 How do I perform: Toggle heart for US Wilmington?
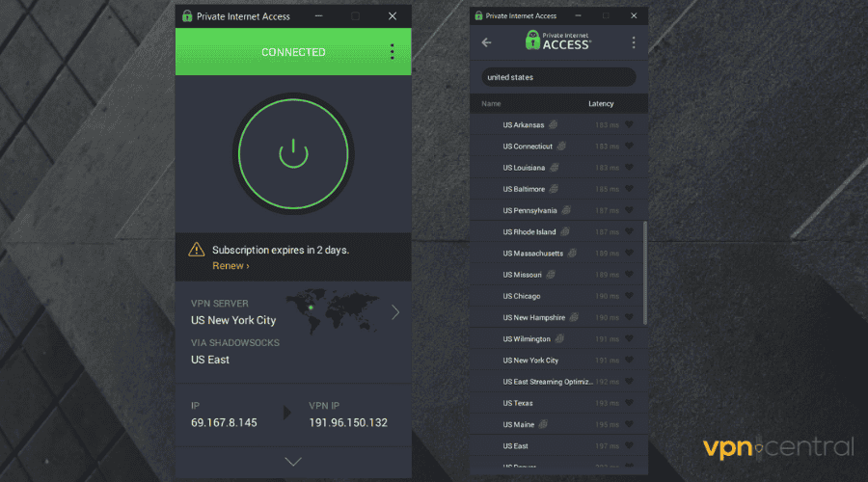629,338
